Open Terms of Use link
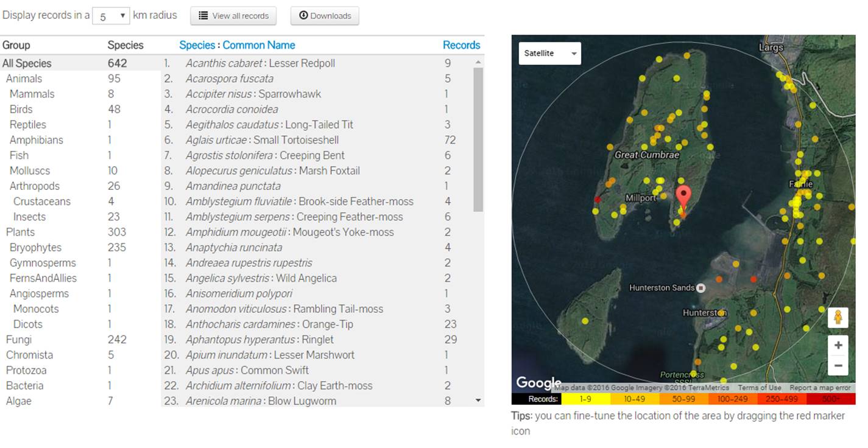The width and height of the screenshot is (868, 448). point(759,388)
